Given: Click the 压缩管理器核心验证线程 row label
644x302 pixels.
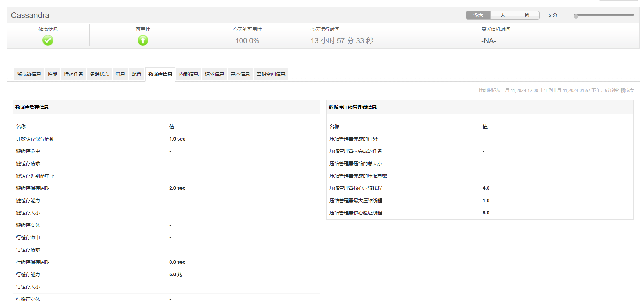Looking at the screenshot, I should click(356, 213).
